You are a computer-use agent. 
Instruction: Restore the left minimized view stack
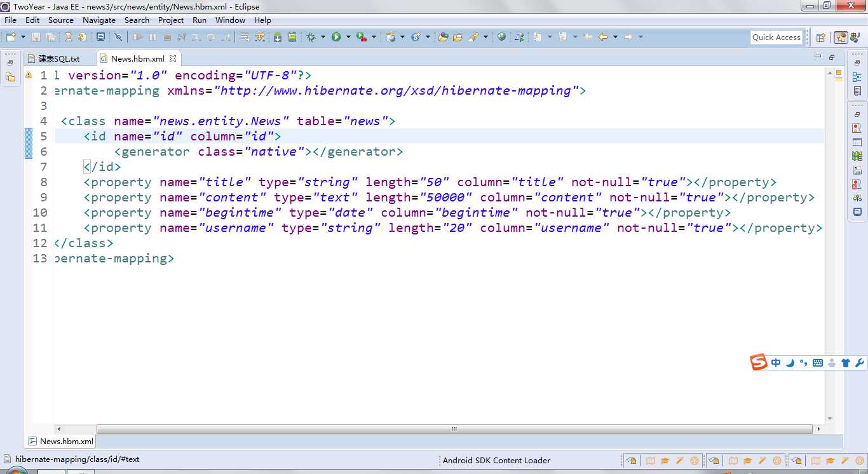[10, 63]
